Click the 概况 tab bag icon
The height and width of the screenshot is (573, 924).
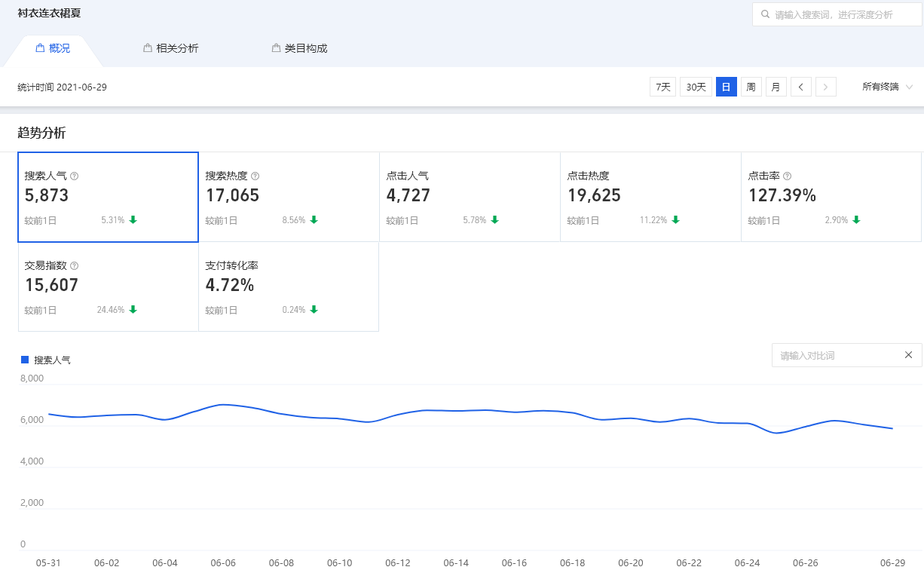point(40,48)
